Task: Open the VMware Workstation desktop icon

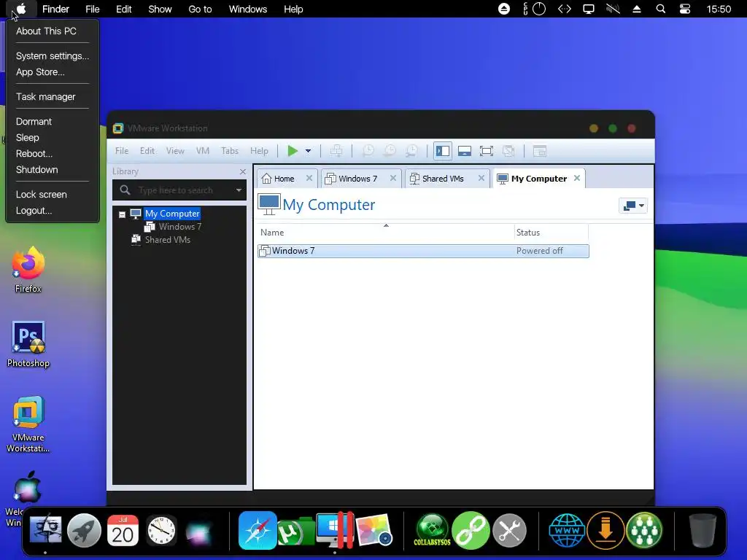Action: tap(28, 424)
